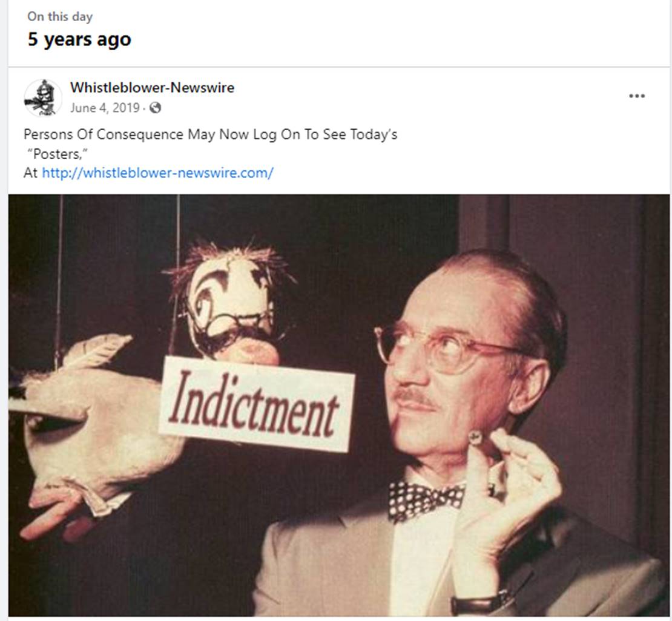The height and width of the screenshot is (621, 672).
Task: Open the June 4, 2019 timestamp
Action: [x=105, y=108]
